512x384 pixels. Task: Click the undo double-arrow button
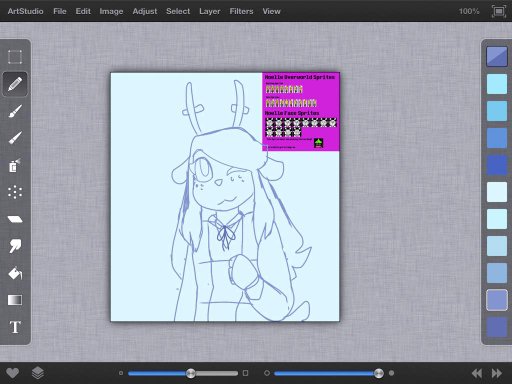coord(477,373)
